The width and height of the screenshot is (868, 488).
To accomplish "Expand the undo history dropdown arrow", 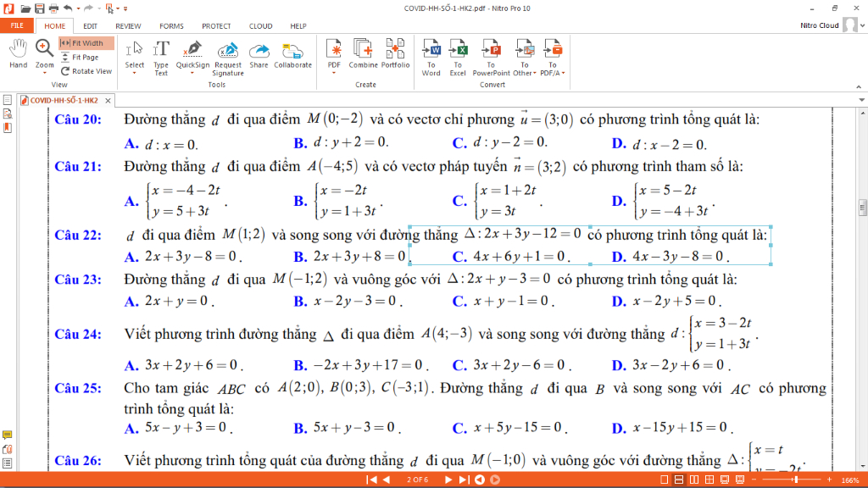I will pyautogui.click(x=78, y=8).
